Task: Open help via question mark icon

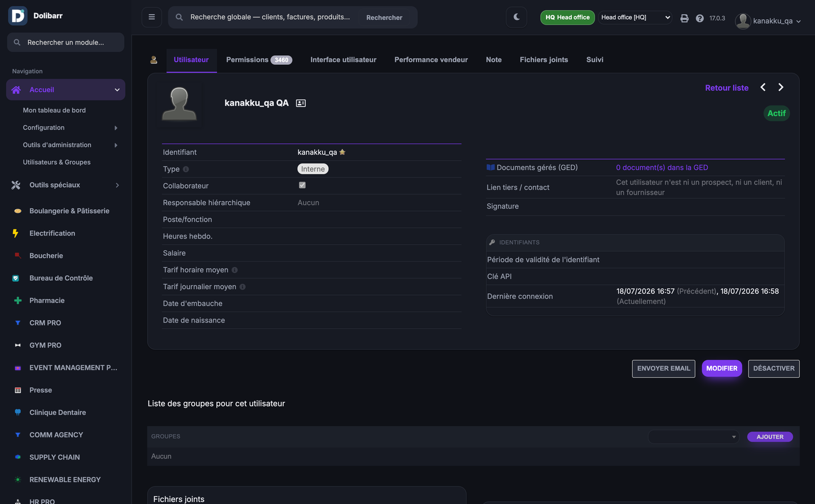Action: point(699,18)
